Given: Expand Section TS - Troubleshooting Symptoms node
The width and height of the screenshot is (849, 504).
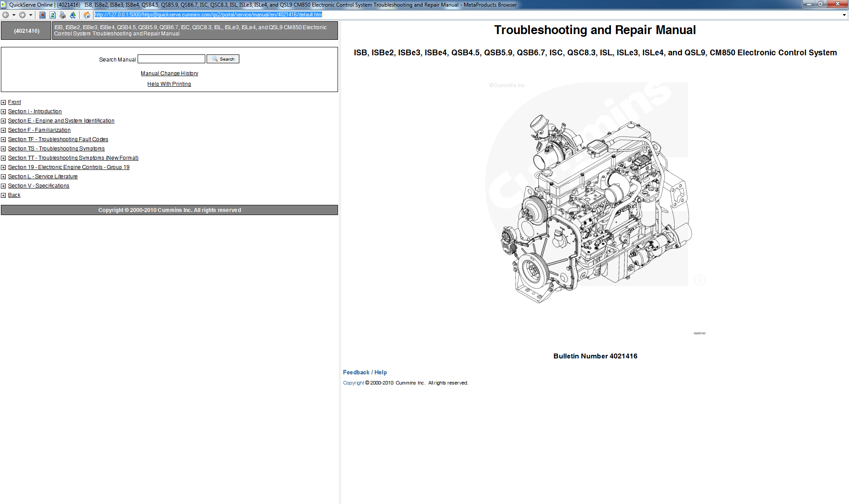Looking at the screenshot, I should (4, 149).
